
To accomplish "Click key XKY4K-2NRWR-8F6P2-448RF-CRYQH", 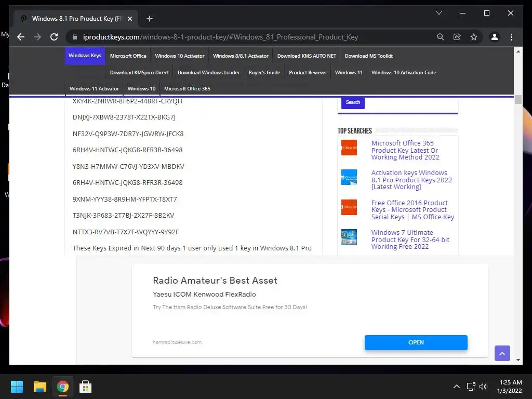I will pyautogui.click(x=127, y=101).
